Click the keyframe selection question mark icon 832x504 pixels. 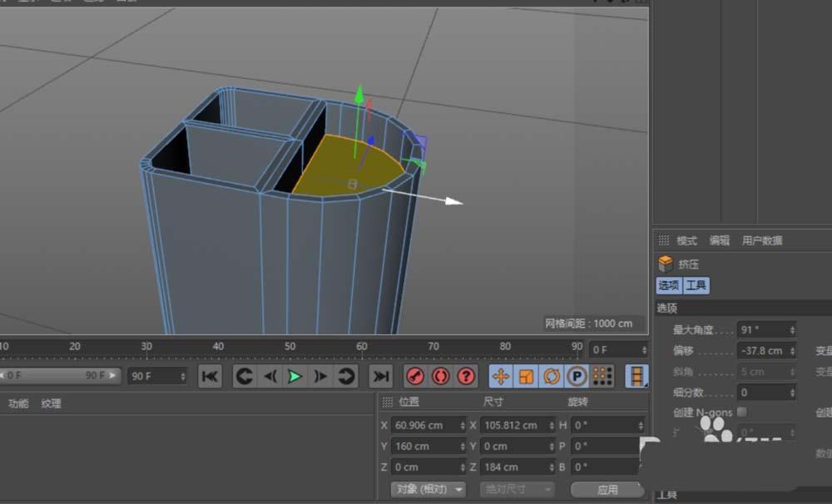coord(466,376)
